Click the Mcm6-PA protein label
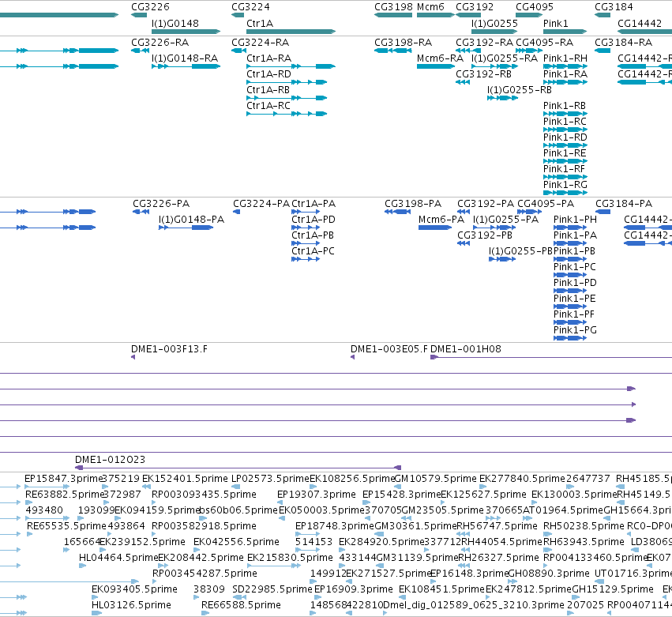This screenshot has height=617, width=672. pos(441,219)
